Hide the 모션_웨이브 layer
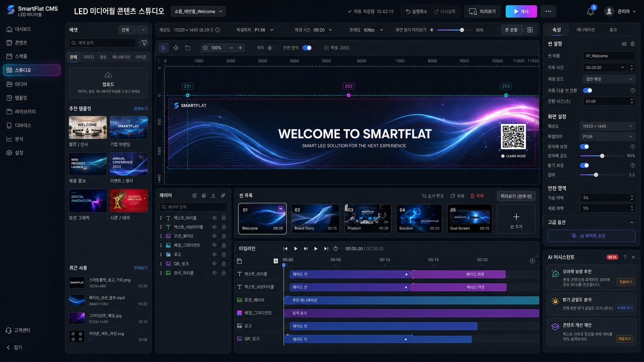644x362 pixels. coord(215,236)
